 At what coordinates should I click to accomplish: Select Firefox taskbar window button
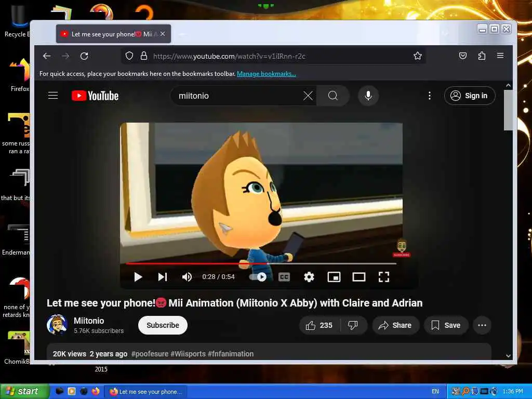tap(146, 392)
